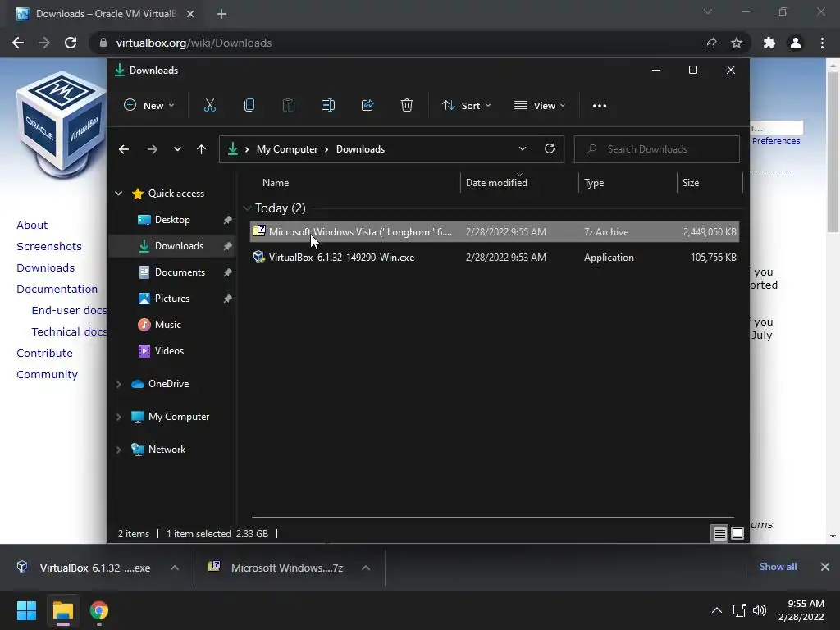The width and height of the screenshot is (840, 630).
Task: Switch to large thumbnails view icon
Action: 737,533
